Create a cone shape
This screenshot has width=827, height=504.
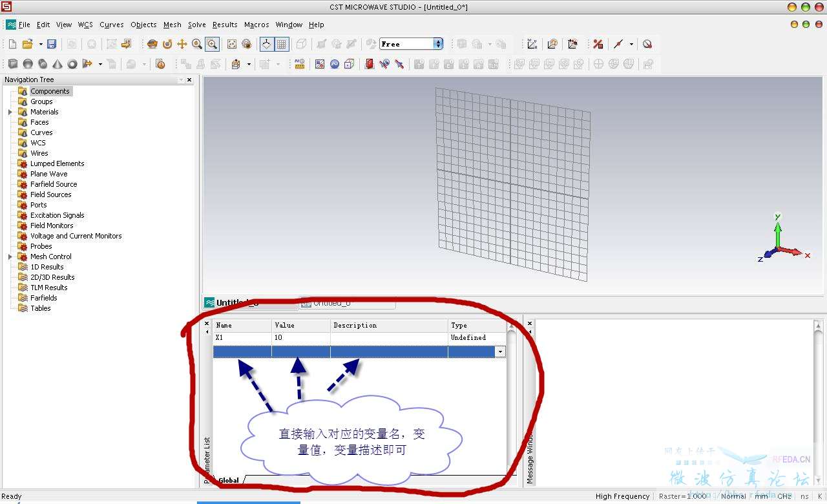[58, 64]
